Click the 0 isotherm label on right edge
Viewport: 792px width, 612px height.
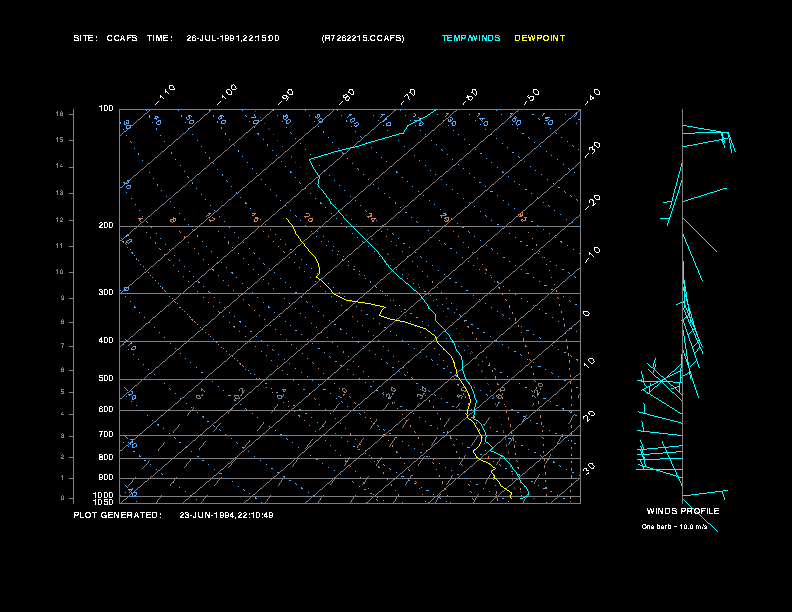[586, 314]
